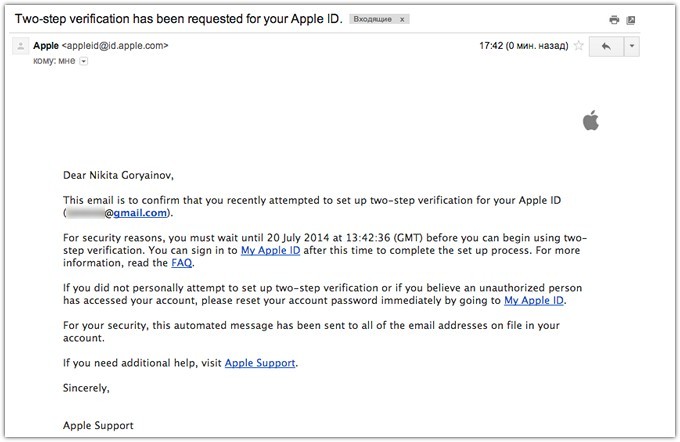Click the print email icon
This screenshot has height=442, width=680.
click(x=614, y=20)
